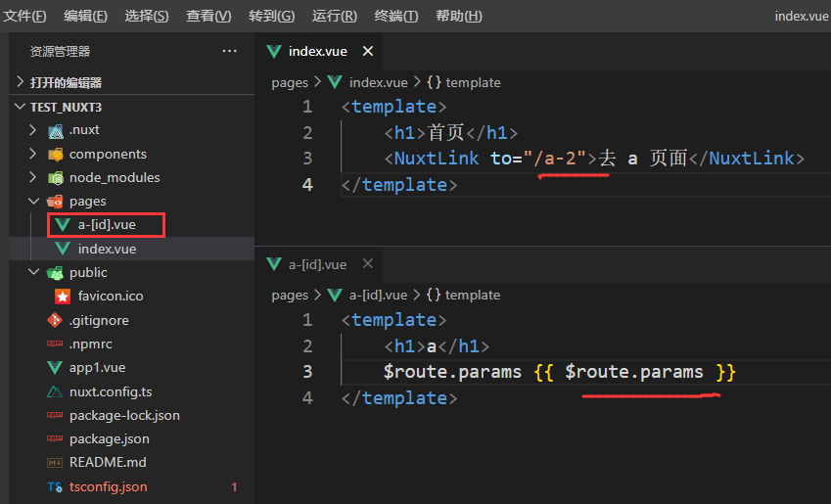
Task: Click the README.md markdown icon
Action: [55, 463]
